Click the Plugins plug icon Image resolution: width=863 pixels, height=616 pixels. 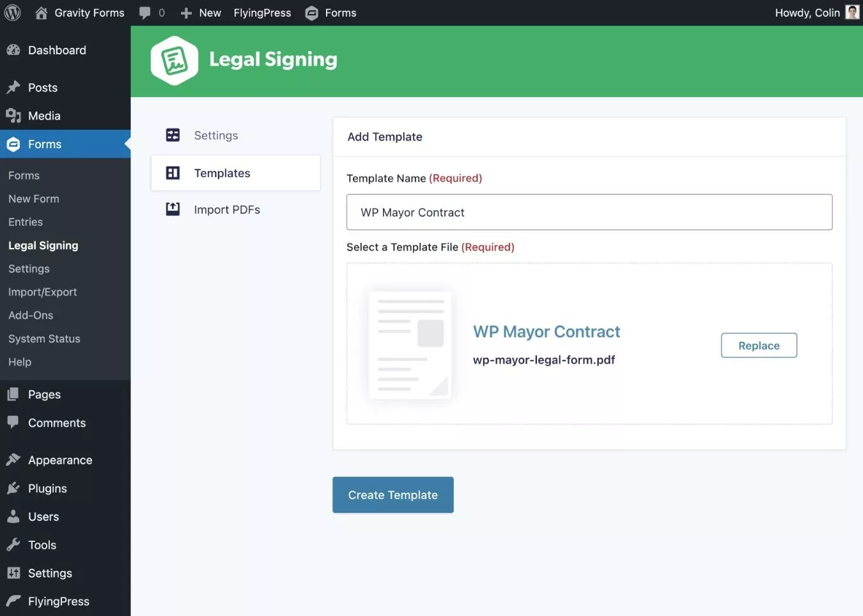[x=13, y=488]
